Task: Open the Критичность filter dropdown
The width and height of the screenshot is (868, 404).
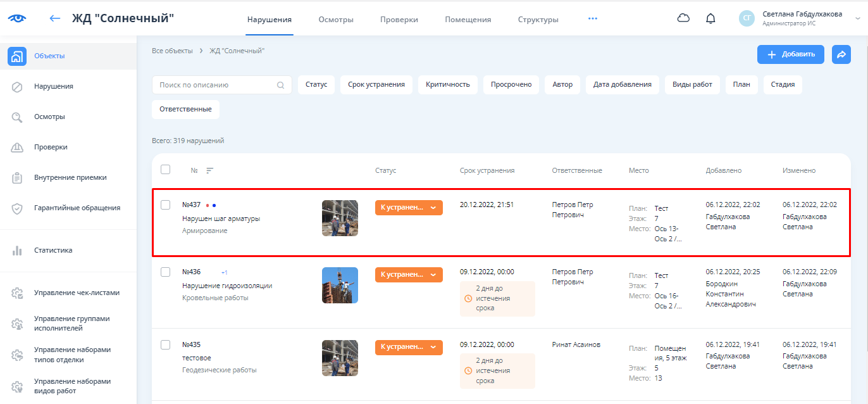Action: point(447,85)
